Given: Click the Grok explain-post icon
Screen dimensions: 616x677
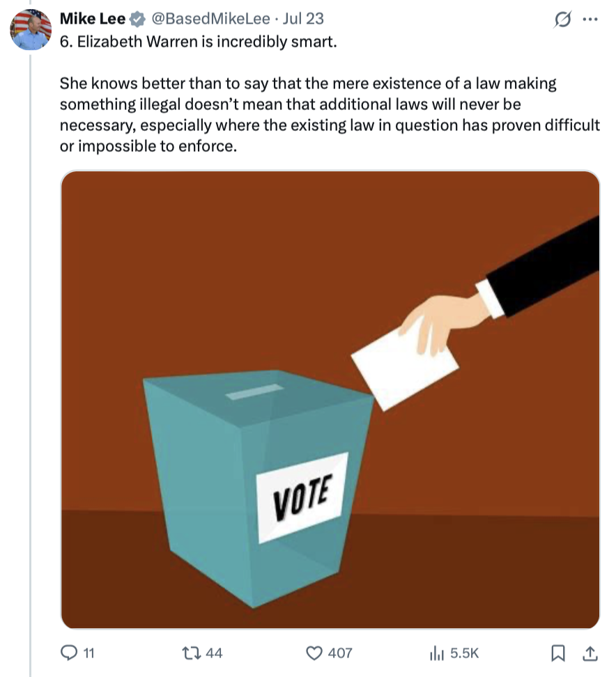Looking at the screenshot, I should pyautogui.click(x=562, y=20).
